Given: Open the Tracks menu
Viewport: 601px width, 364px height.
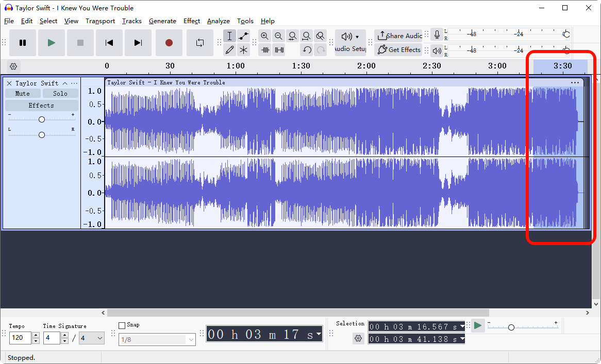Looking at the screenshot, I should pos(132,21).
